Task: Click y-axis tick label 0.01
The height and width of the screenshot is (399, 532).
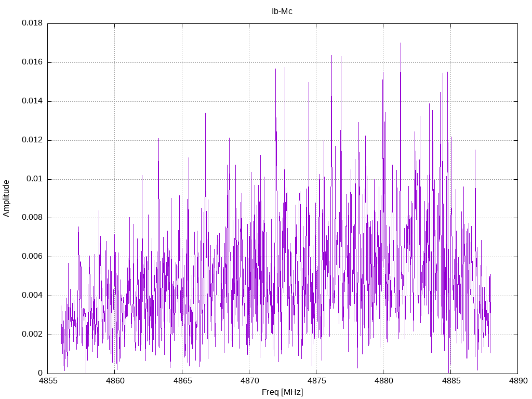Action: tap(35, 179)
